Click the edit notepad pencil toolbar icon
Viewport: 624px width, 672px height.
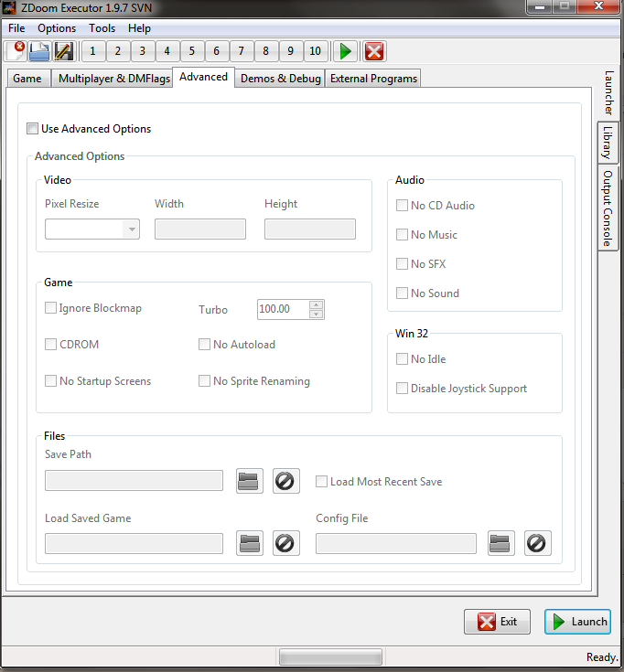tap(64, 51)
